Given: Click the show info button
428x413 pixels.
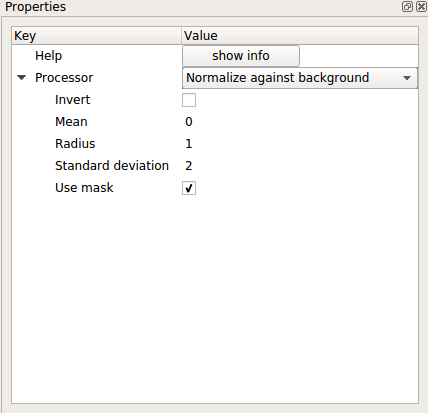Looking at the screenshot, I should pos(241,56).
